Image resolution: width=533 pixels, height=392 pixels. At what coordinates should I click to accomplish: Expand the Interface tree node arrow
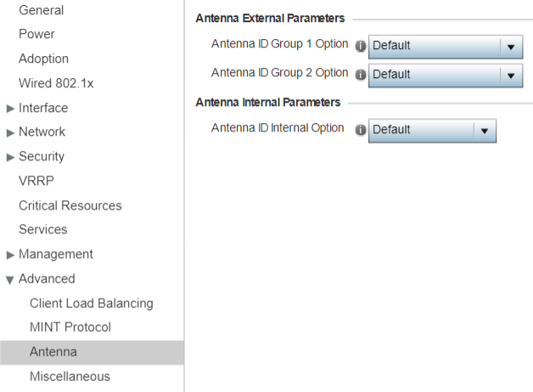click(x=10, y=109)
